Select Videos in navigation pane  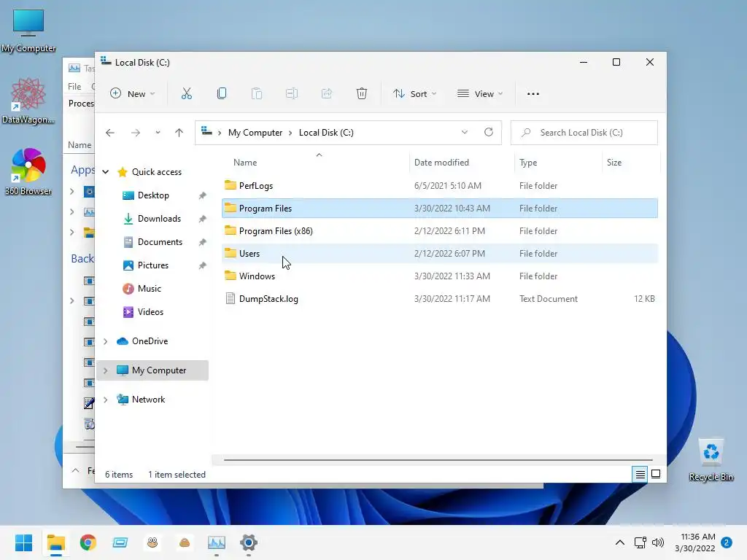point(150,312)
